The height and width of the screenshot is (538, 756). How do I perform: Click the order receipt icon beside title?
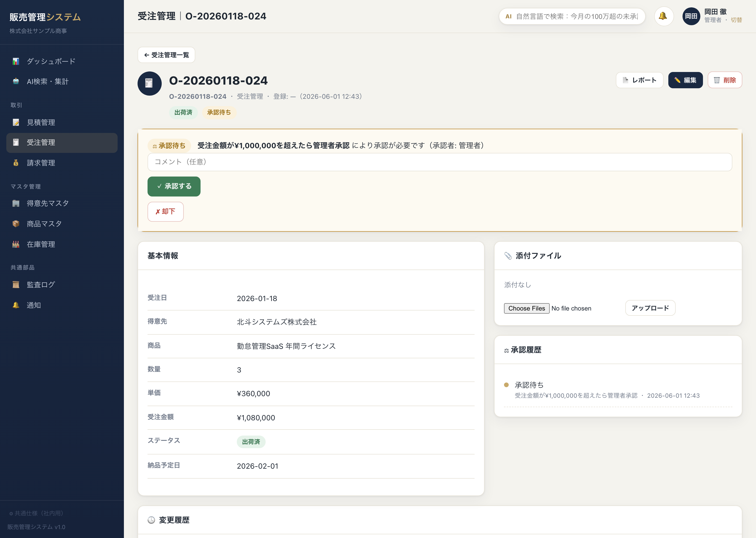[x=150, y=84]
